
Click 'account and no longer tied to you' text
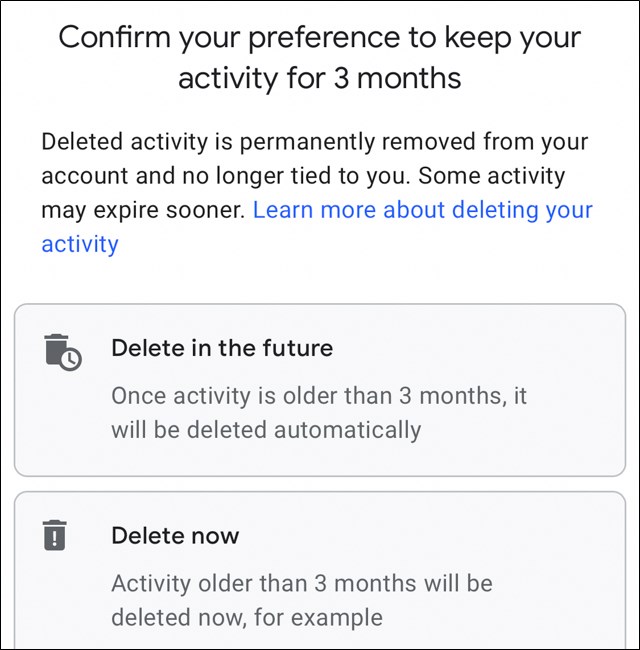tap(225, 176)
